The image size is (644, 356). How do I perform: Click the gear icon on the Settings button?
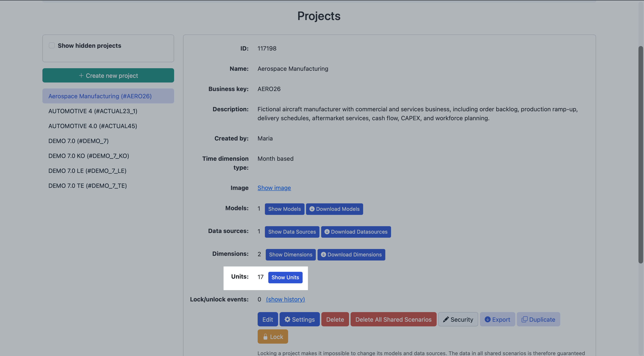coord(287,319)
